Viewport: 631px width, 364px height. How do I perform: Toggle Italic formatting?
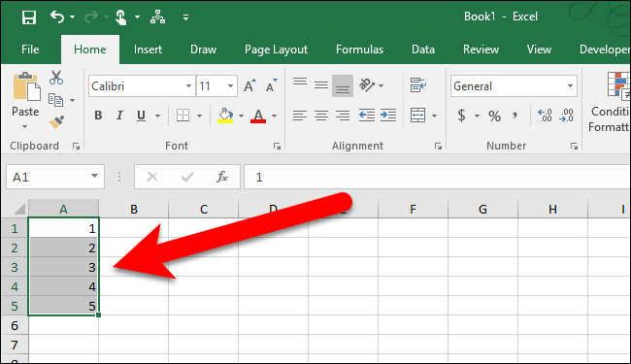[119, 116]
